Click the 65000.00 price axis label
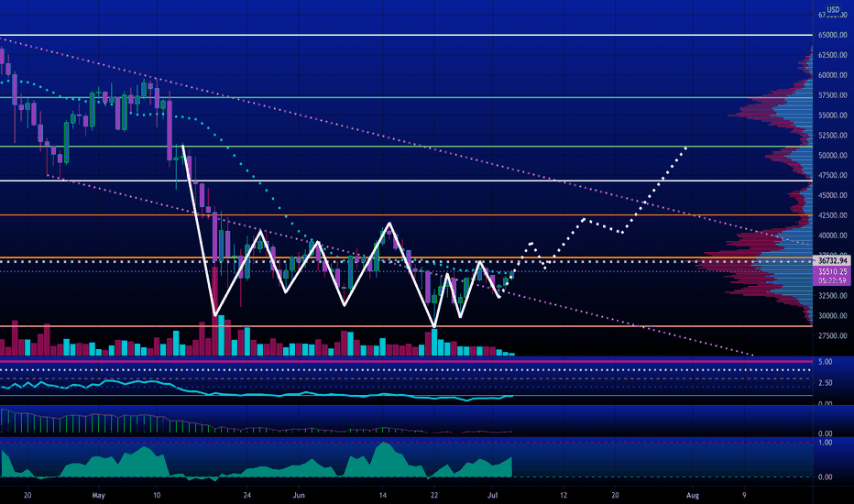 point(833,35)
